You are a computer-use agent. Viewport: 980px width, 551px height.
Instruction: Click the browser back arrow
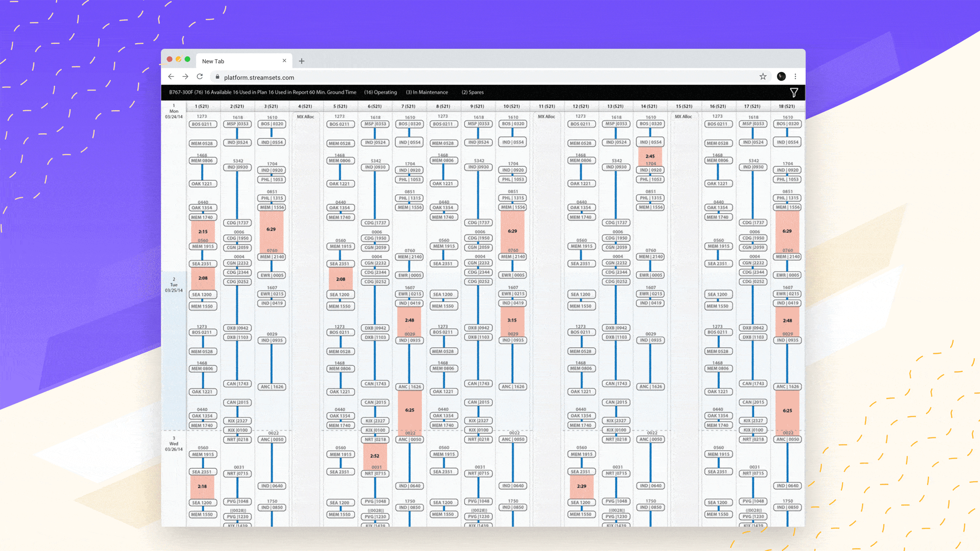coord(171,77)
